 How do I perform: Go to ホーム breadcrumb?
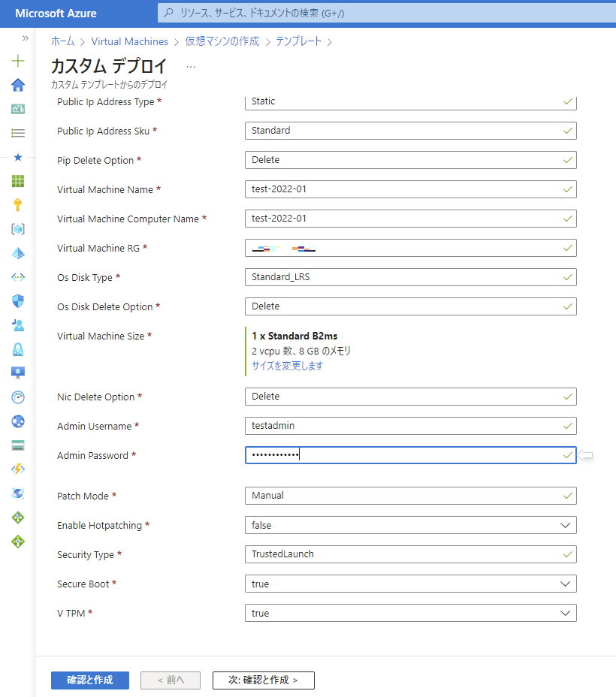tap(62, 41)
